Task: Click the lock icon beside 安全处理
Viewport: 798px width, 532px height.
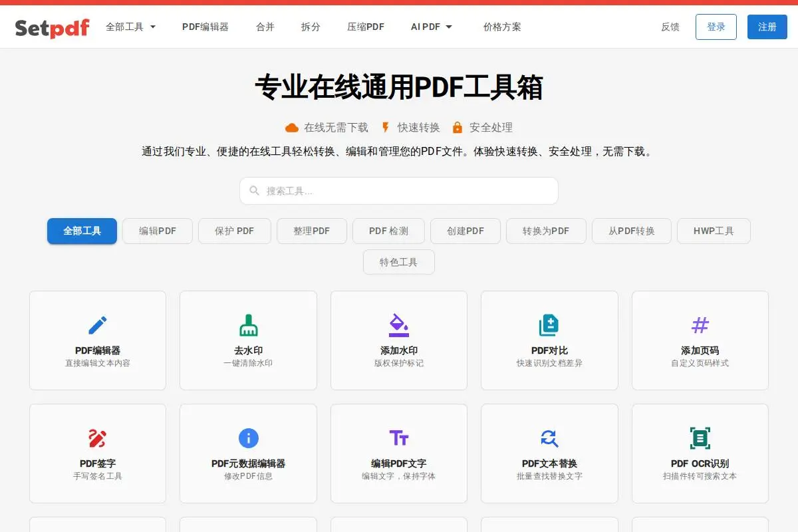Action: click(457, 128)
